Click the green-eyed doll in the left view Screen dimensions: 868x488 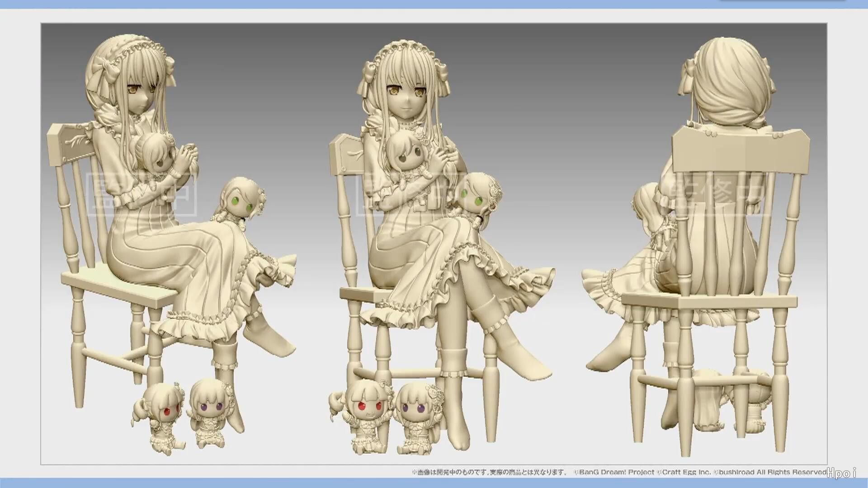point(241,199)
